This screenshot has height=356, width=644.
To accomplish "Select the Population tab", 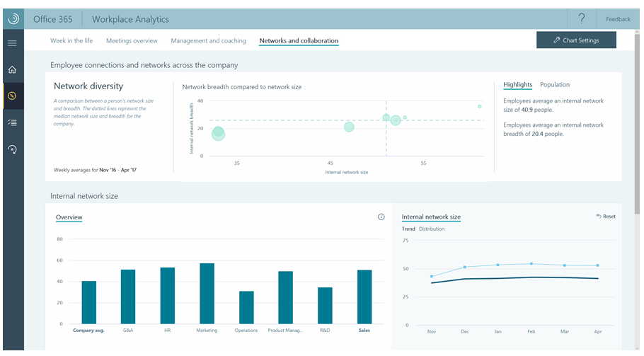I will click(x=554, y=85).
